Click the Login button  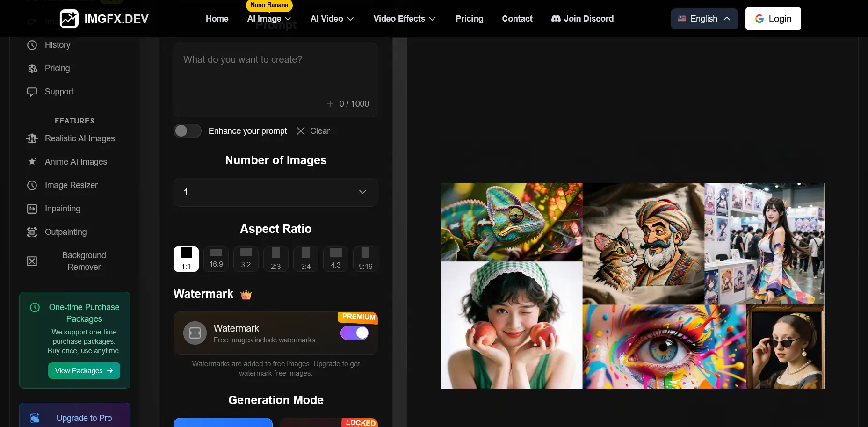tap(773, 19)
